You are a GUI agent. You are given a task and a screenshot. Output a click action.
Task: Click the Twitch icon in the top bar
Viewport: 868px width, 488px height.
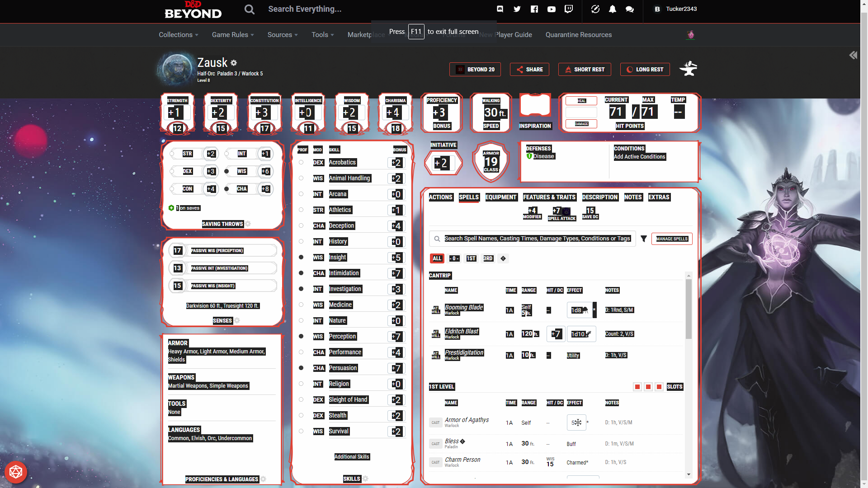568,9
